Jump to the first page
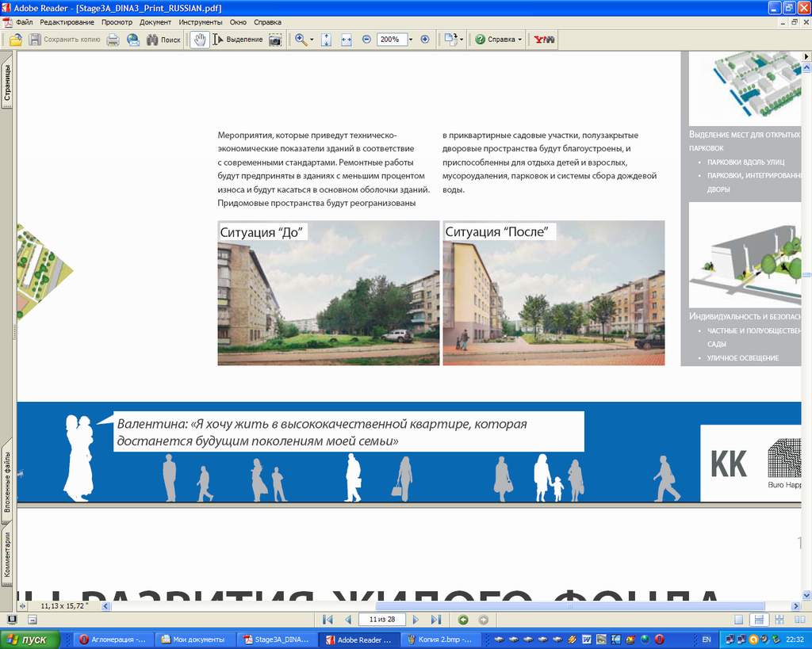This screenshot has width=812, height=649. tap(327, 620)
